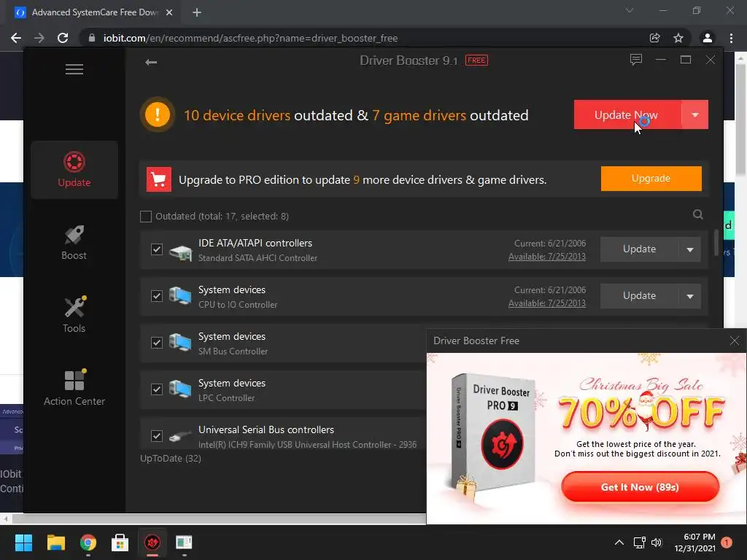Uncheck the LPC Controller checkbox

(157, 389)
